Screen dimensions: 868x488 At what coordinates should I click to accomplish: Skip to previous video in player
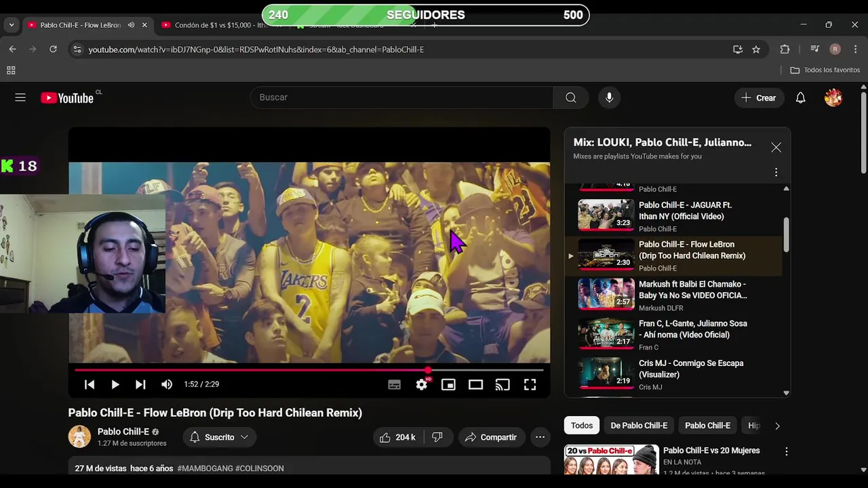pos(90,384)
